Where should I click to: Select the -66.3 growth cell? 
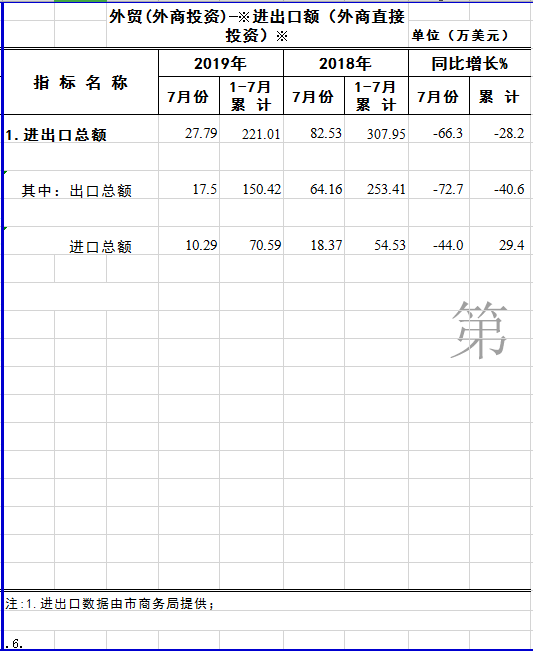click(x=439, y=129)
